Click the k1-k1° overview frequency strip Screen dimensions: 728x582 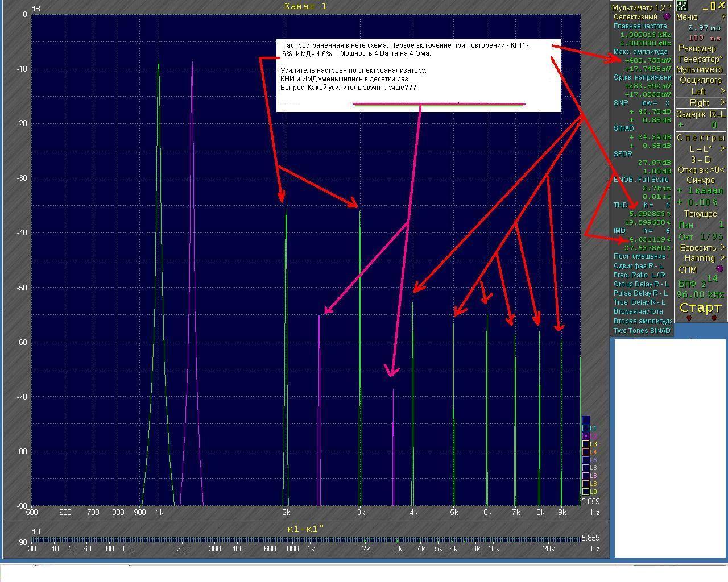pyautogui.click(x=306, y=539)
